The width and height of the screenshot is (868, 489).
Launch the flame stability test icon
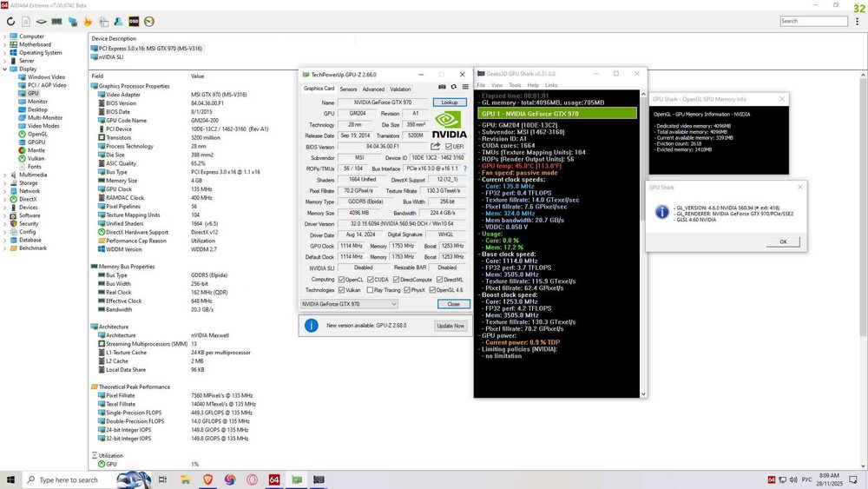(x=88, y=22)
